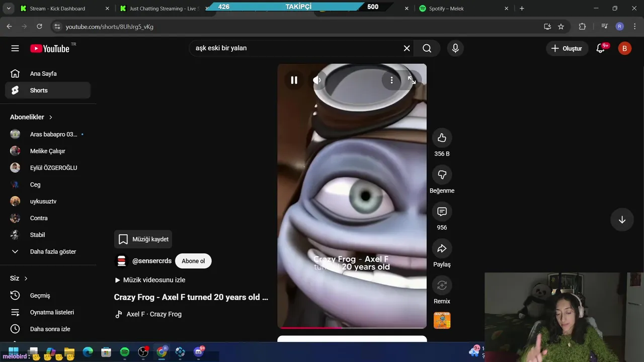Image resolution: width=644 pixels, height=362 pixels.
Task: Switch to the Just Chatting Streaming tab
Action: [x=164, y=9]
